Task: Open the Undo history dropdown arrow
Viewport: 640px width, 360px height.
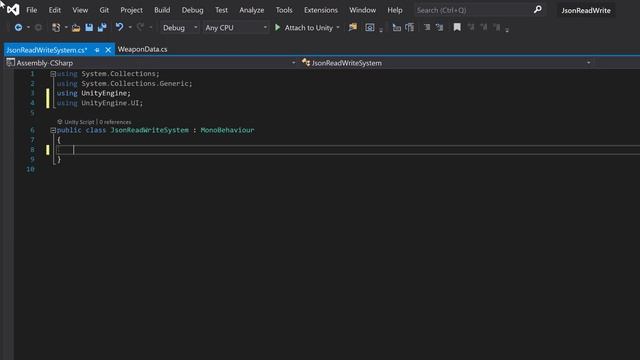Action: point(130,27)
